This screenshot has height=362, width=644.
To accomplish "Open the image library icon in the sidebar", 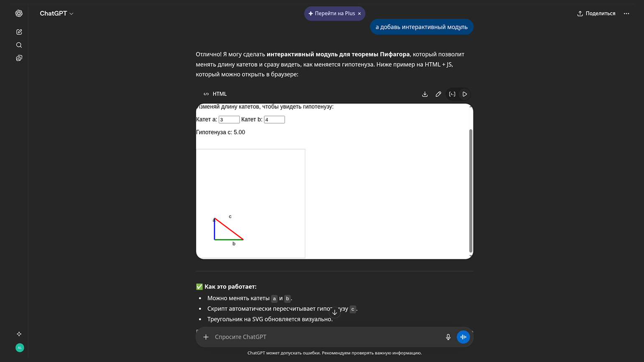I will 19,58.
